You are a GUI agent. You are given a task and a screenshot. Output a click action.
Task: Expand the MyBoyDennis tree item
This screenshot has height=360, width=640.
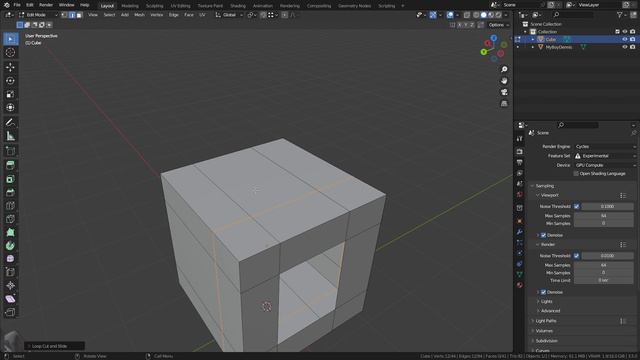pyautogui.click(x=533, y=47)
